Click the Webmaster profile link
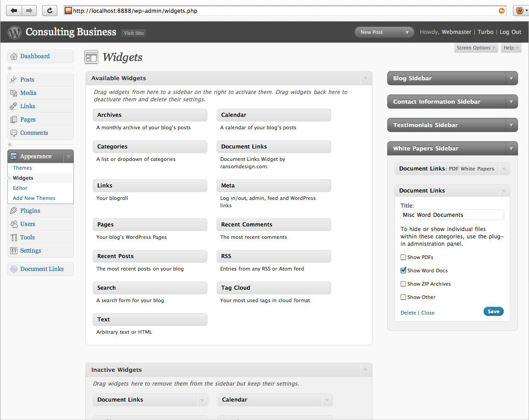Viewport: 529px width, 420px height. [456, 32]
